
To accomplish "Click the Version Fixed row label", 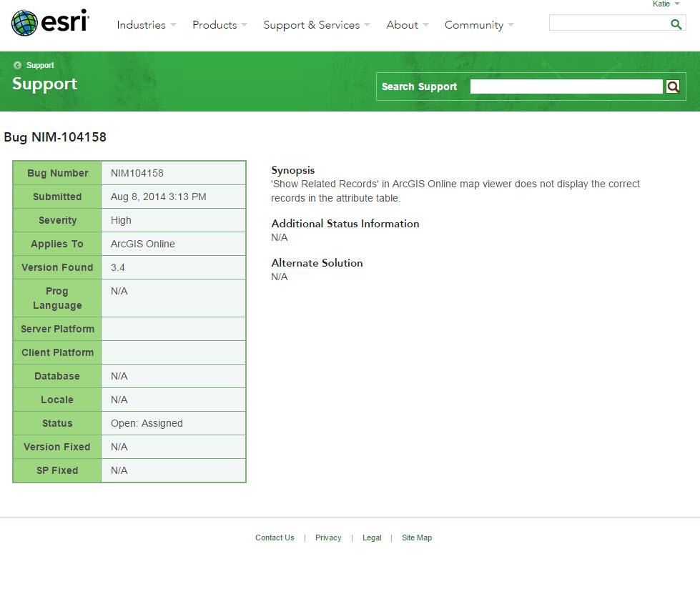I will click(x=57, y=447).
